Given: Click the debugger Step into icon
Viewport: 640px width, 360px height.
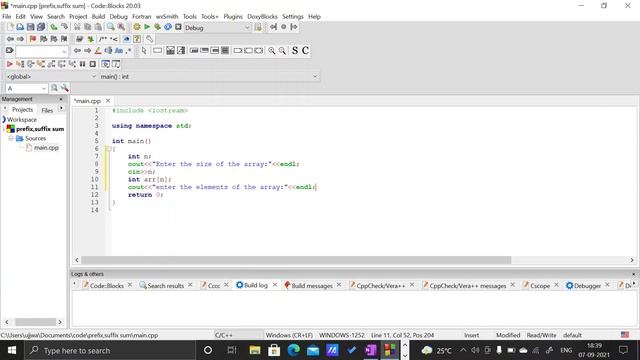Looking at the screenshot, I should 41,64.
